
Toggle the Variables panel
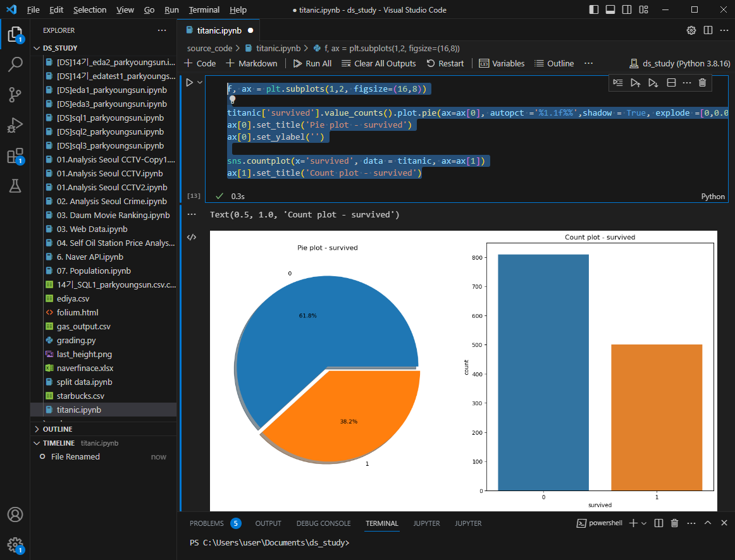[502, 63]
